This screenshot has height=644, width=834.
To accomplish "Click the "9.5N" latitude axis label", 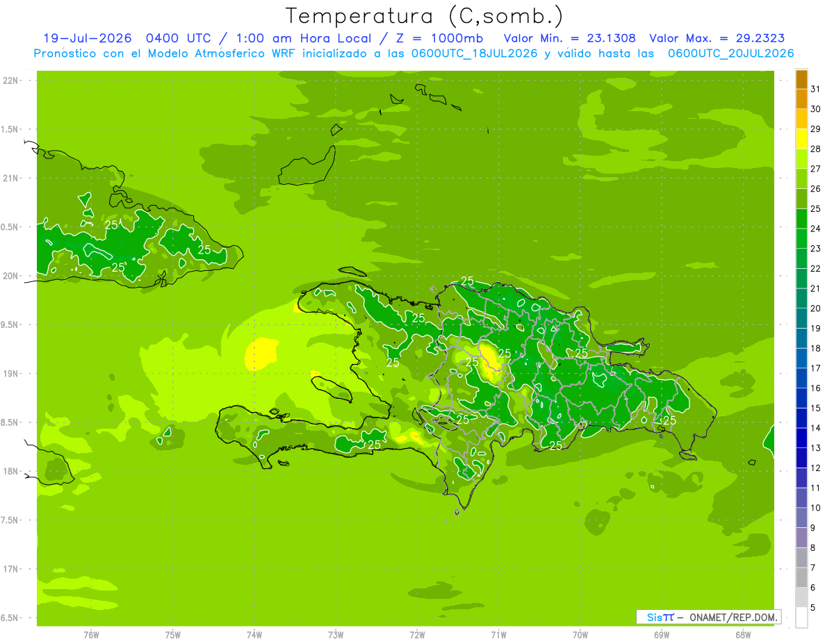I will (10, 324).
